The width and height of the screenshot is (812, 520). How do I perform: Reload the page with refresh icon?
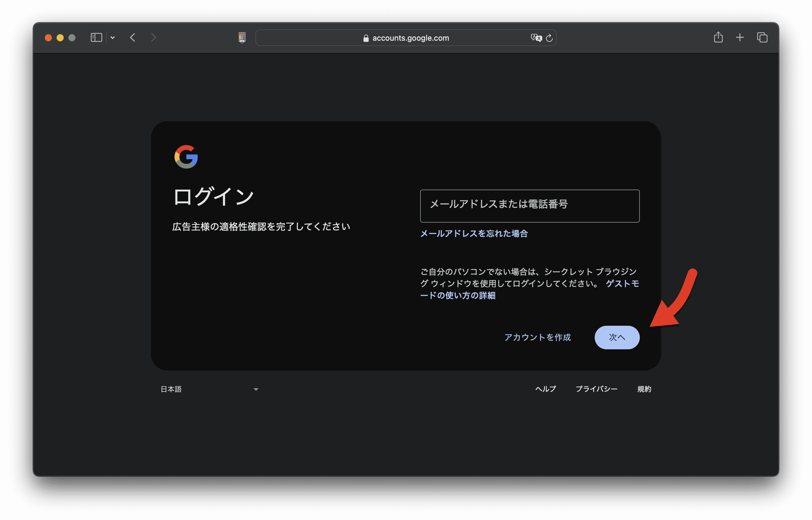pyautogui.click(x=549, y=38)
